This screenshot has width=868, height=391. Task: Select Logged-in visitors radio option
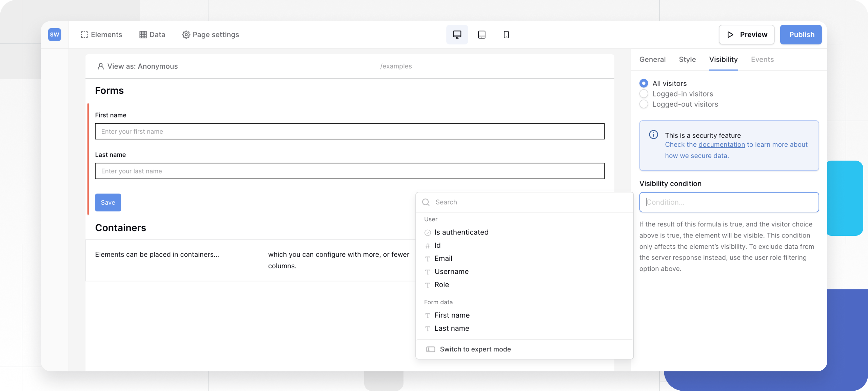[x=644, y=94]
